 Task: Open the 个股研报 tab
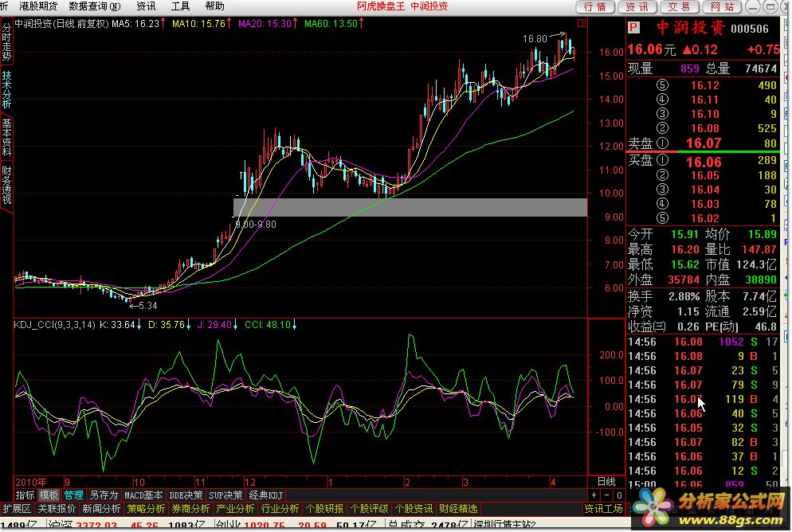324,508
